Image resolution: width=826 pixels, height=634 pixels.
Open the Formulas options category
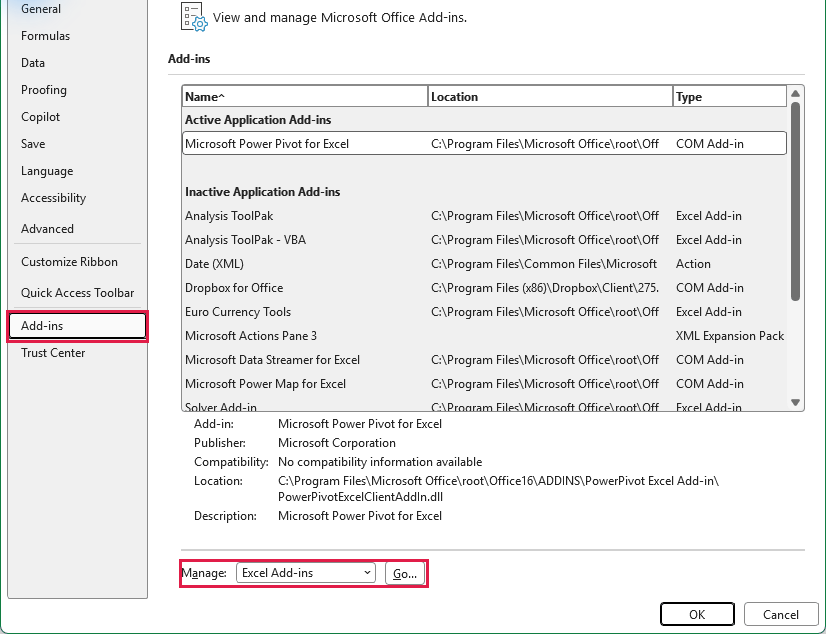coord(45,36)
